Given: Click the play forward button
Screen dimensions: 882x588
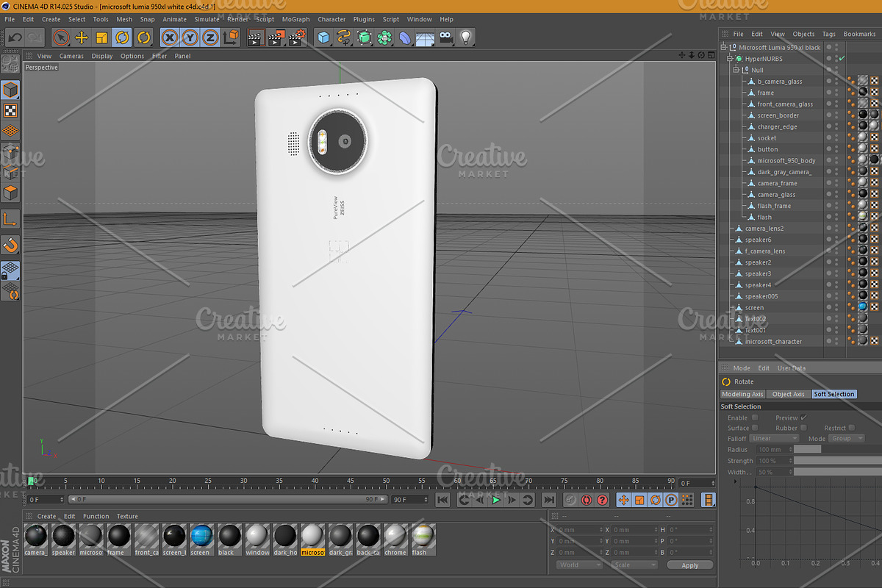Looking at the screenshot, I should [x=496, y=500].
